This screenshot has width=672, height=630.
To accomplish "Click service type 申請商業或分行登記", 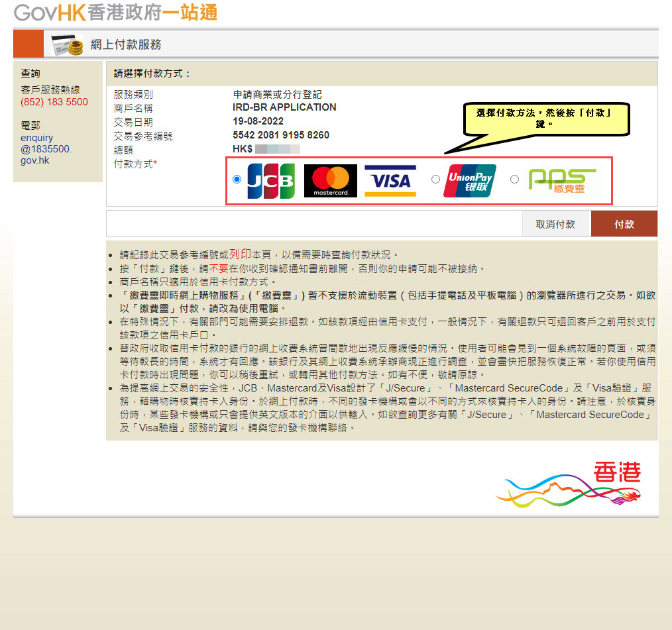I will point(277,94).
